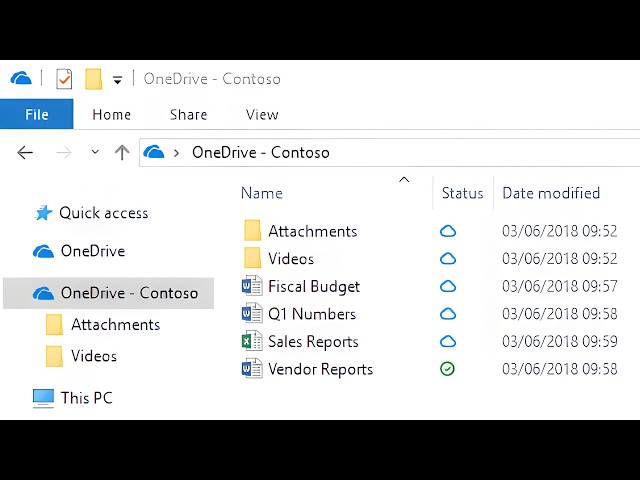Open the File ribbon tab
The image size is (640, 480).
[x=37, y=114]
